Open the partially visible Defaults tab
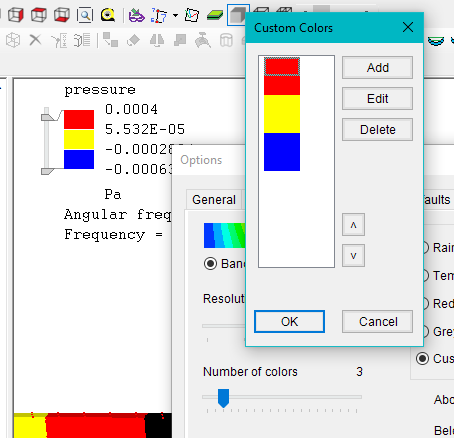 tap(437, 200)
